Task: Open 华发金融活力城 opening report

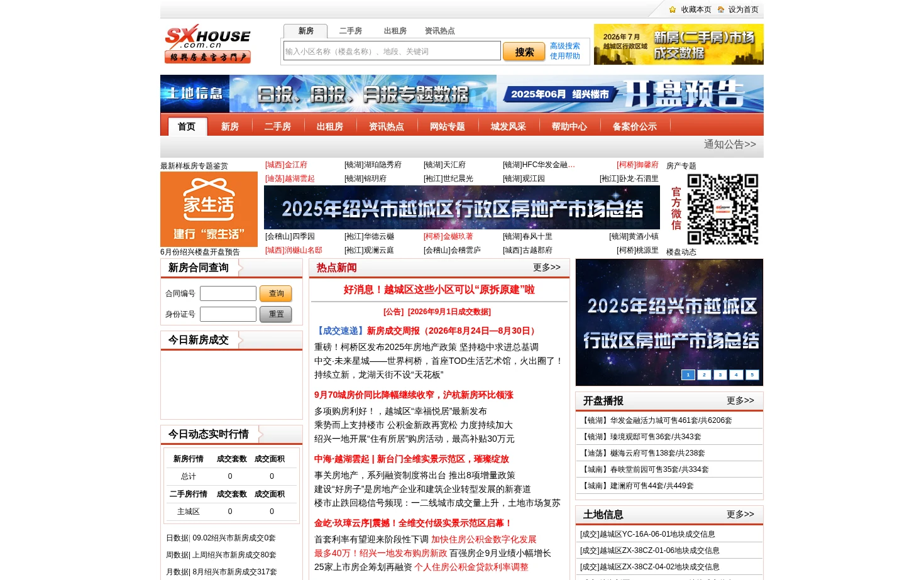Action: click(656, 420)
